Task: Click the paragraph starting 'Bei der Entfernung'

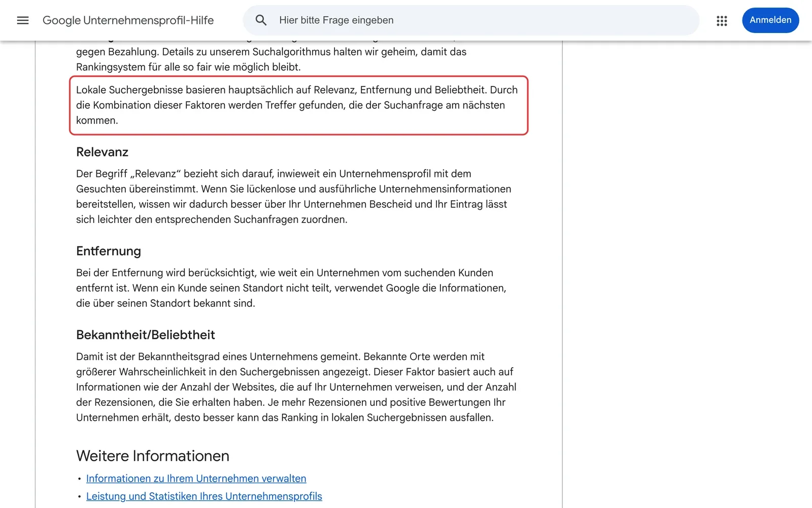Action: coord(291,288)
